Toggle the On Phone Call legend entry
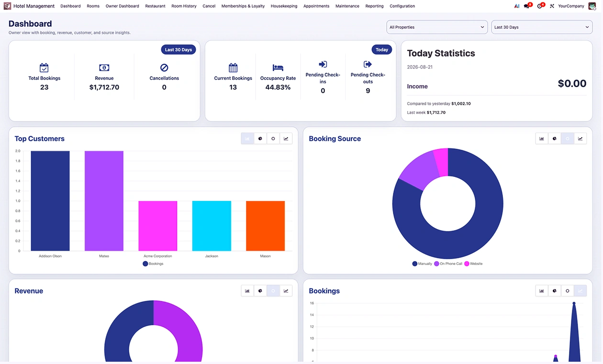The image size is (603, 364). 448,264
